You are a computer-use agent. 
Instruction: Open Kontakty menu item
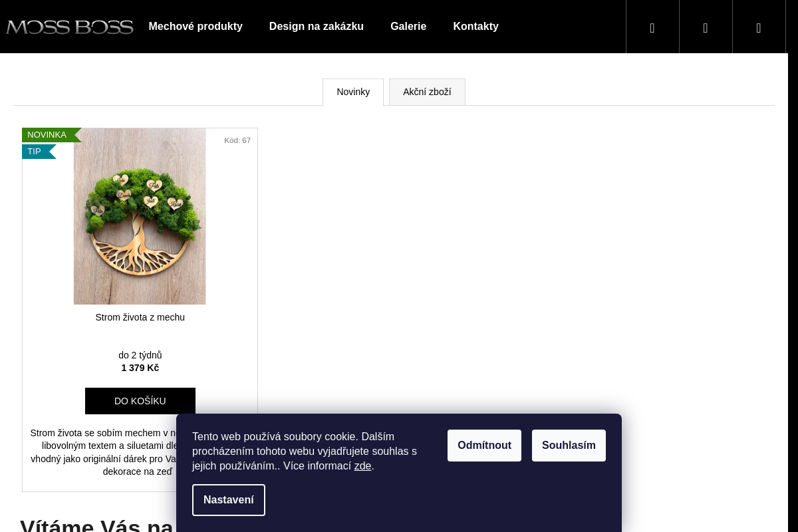pos(475,27)
